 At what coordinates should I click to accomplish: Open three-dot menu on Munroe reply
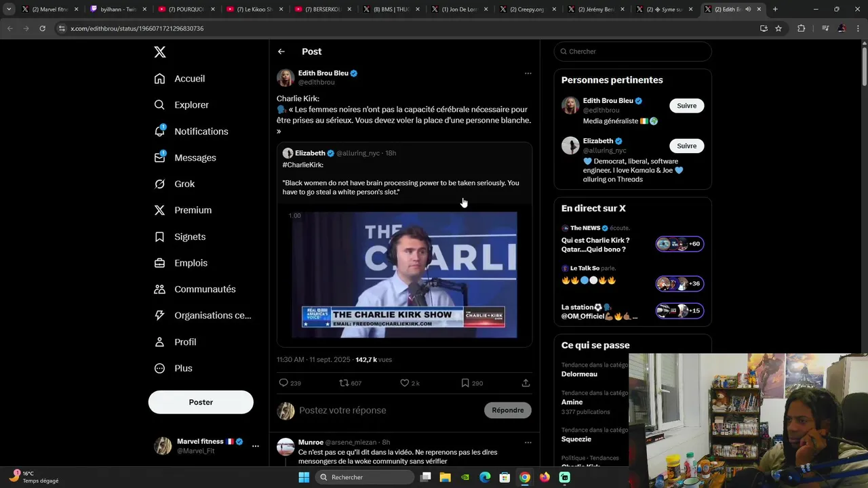528,443
